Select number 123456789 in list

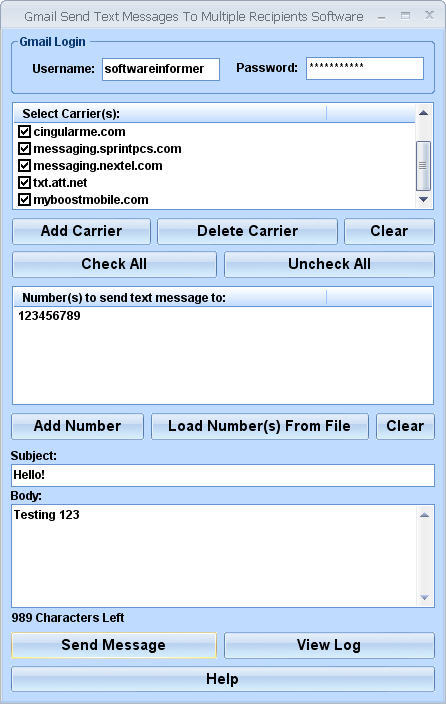pyautogui.click(x=49, y=316)
